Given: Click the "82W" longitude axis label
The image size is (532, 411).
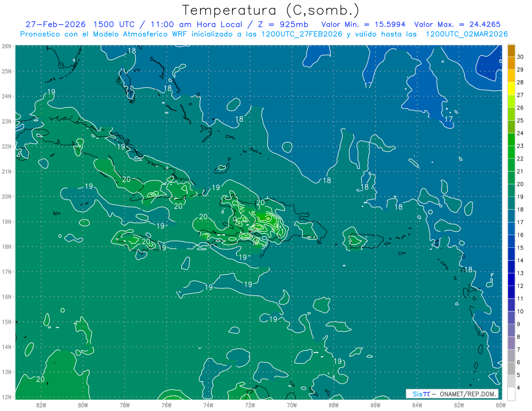Looking at the screenshot, I should coord(41,405).
